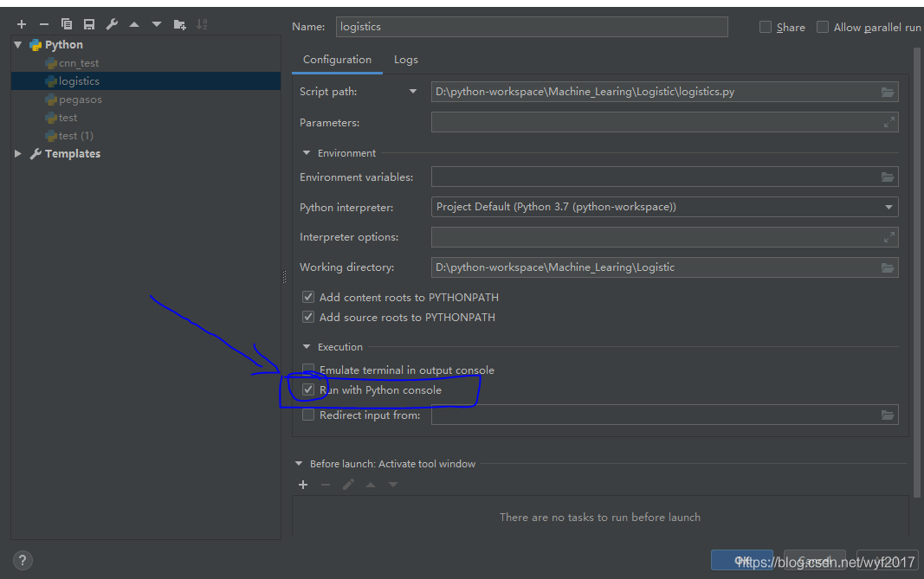
Task: Select the pegasos configuration in the tree
Action: coord(80,100)
